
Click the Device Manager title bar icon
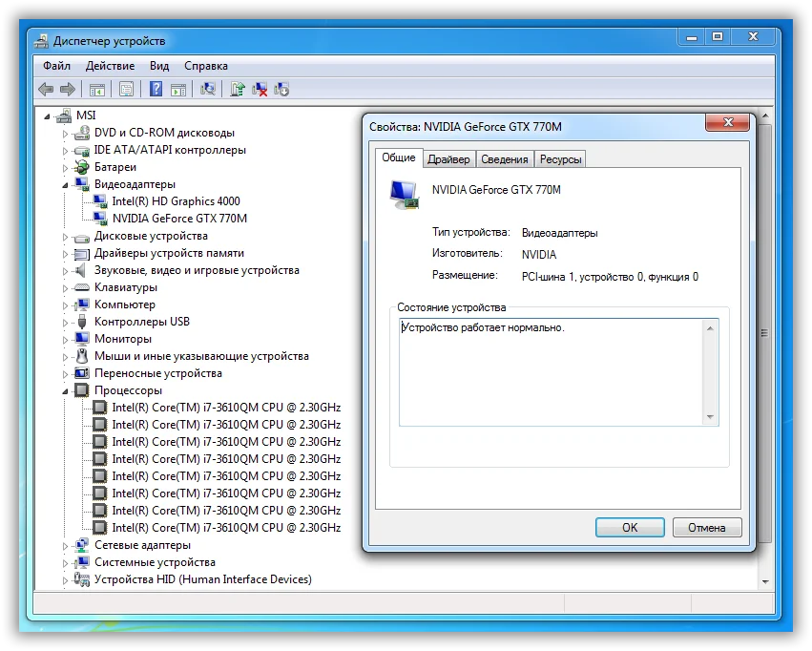coord(41,41)
